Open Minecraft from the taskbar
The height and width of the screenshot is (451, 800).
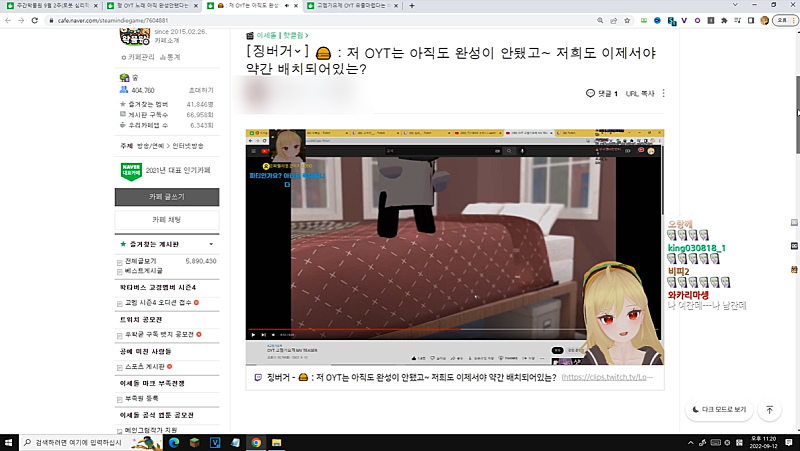point(194,442)
